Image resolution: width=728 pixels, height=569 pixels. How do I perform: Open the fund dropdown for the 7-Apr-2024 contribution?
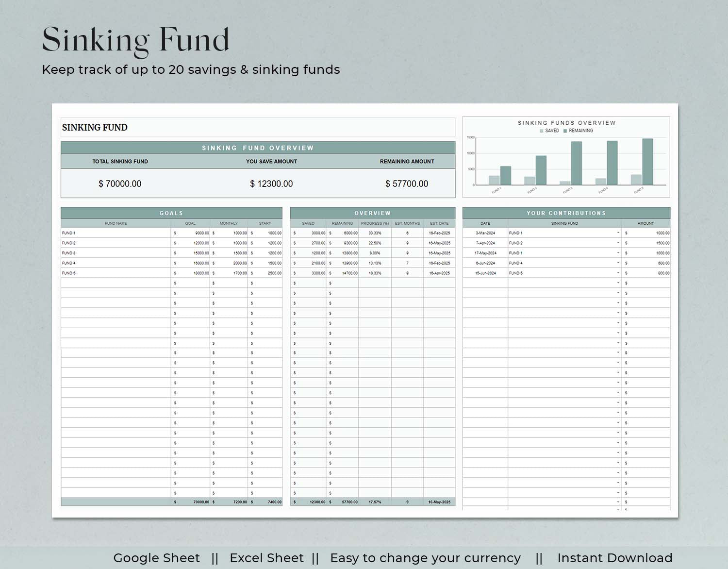(x=618, y=243)
